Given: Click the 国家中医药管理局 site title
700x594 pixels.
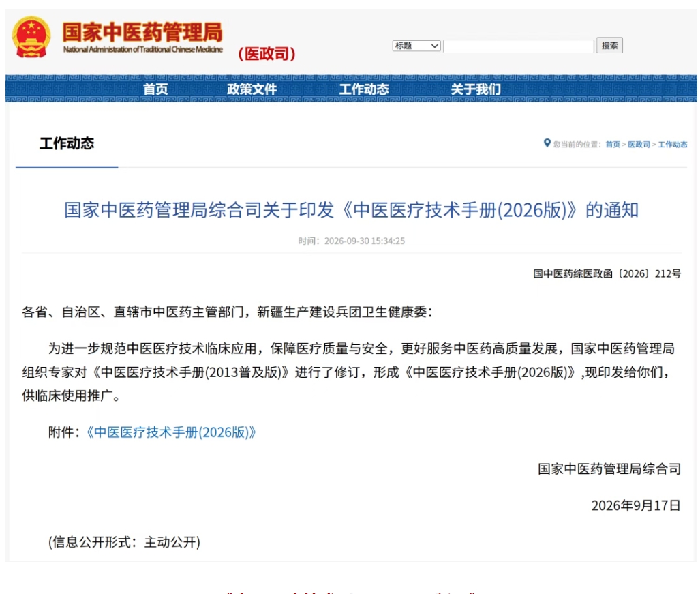Looking at the screenshot, I should pyautogui.click(x=142, y=32).
